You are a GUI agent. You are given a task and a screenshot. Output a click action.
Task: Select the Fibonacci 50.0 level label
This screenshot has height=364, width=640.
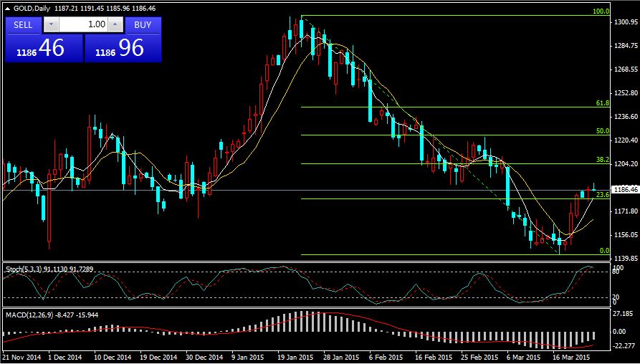(602, 132)
